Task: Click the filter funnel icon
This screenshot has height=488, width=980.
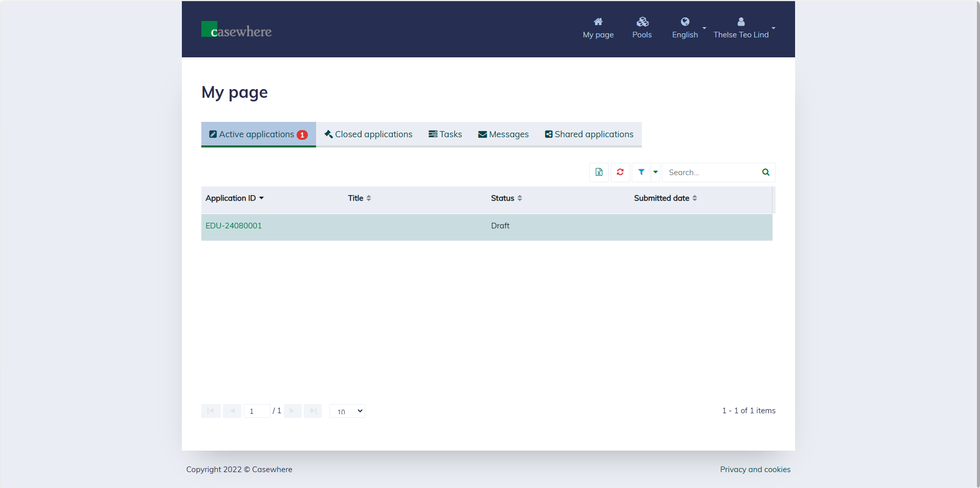Action: pos(641,173)
